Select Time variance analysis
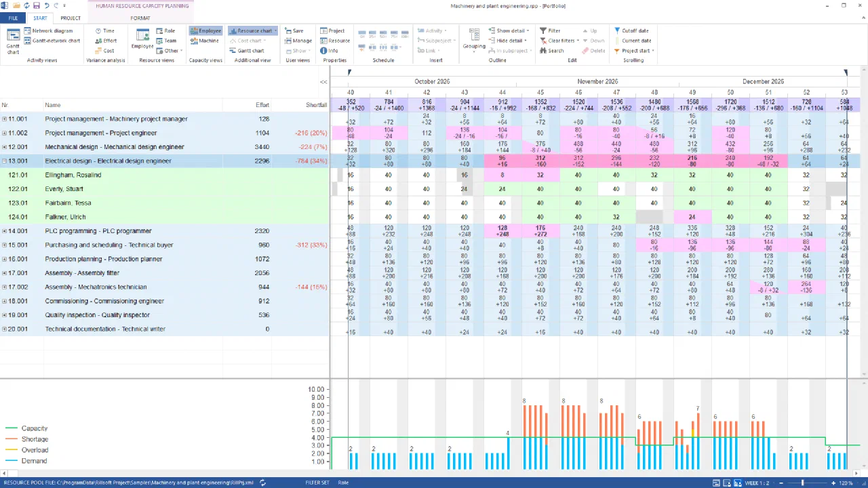868x488 pixels. (x=104, y=31)
